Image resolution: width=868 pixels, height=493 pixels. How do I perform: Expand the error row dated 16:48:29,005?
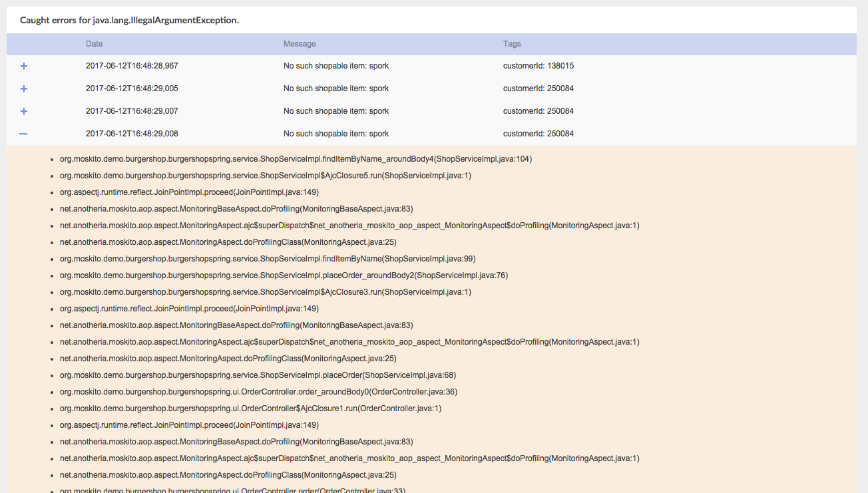tap(24, 88)
